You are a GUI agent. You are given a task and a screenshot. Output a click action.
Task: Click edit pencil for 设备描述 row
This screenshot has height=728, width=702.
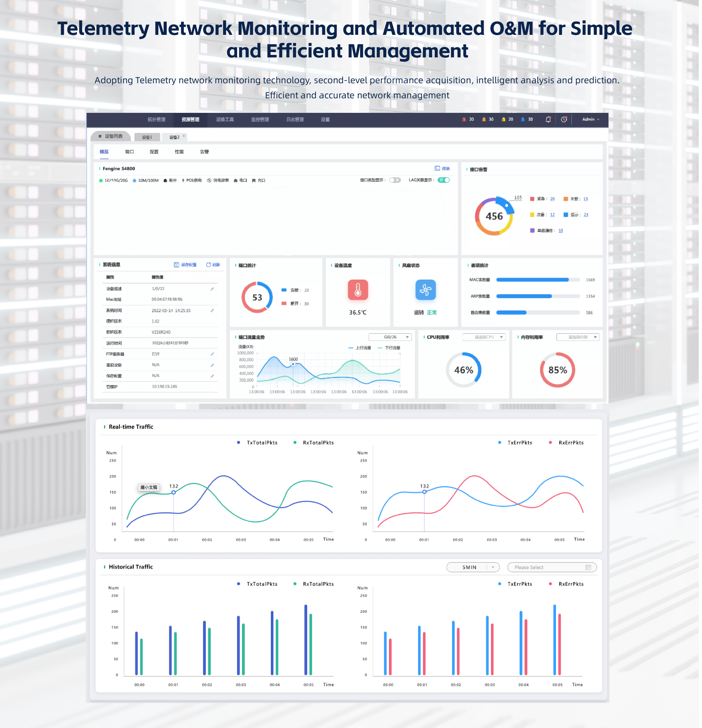(212, 289)
